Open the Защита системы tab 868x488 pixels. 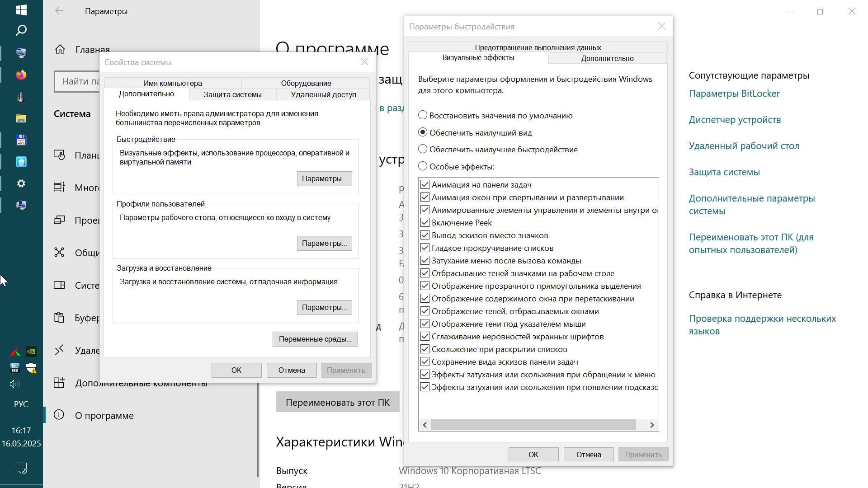[x=232, y=94]
